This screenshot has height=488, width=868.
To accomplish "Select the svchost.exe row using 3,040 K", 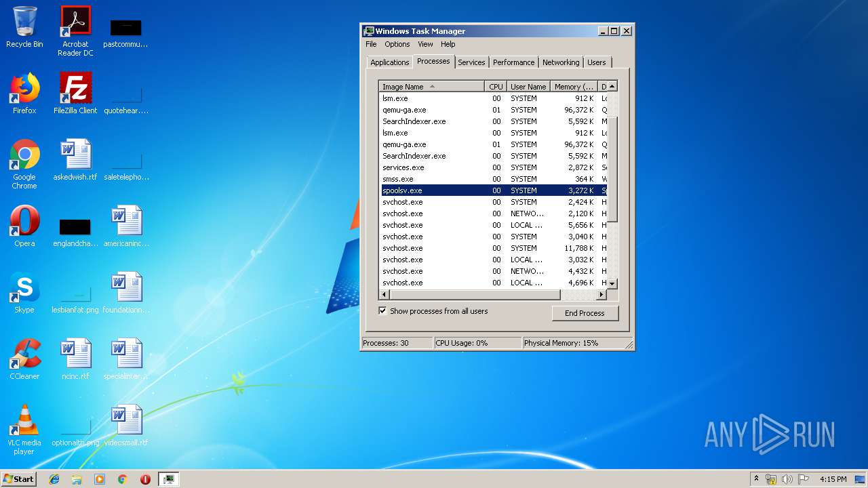I will pyautogui.click(x=493, y=237).
